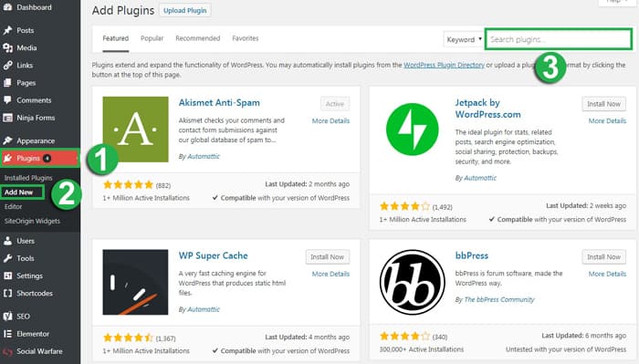
Task: Click the bbPress title link
Action: [472, 255]
